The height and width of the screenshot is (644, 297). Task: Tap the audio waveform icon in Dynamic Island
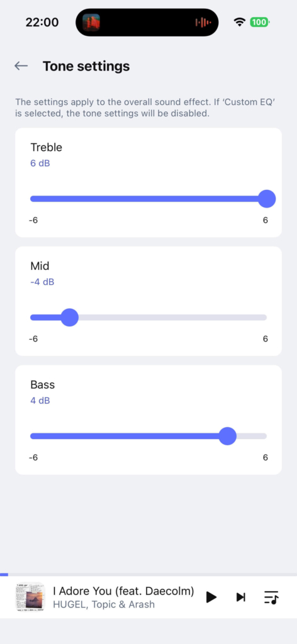(x=203, y=22)
